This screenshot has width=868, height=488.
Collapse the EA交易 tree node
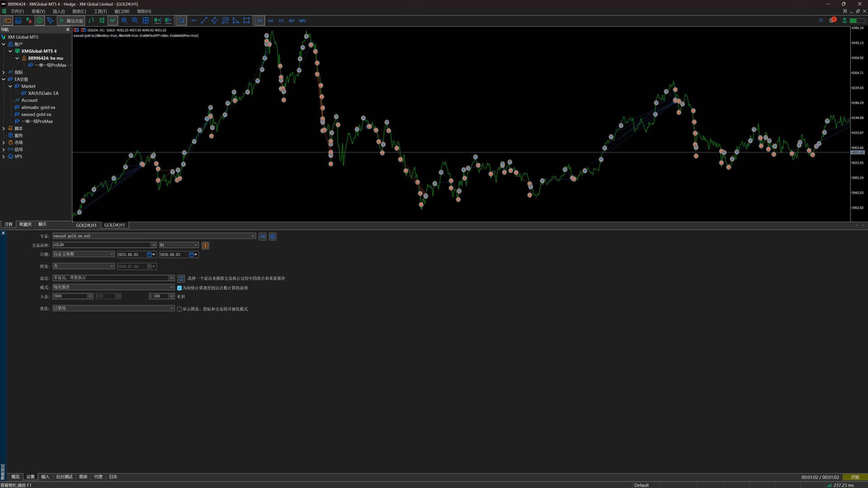coord(4,79)
